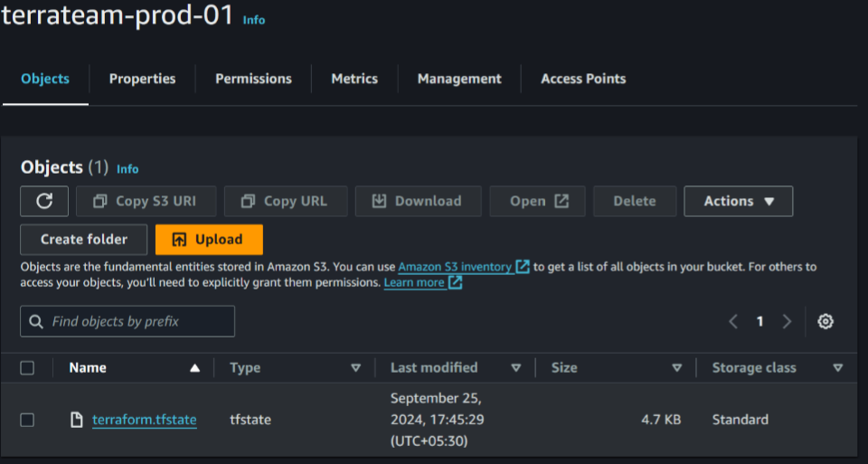The width and height of the screenshot is (868, 464).
Task: Click the tfstate type cell
Action: tap(250, 420)
